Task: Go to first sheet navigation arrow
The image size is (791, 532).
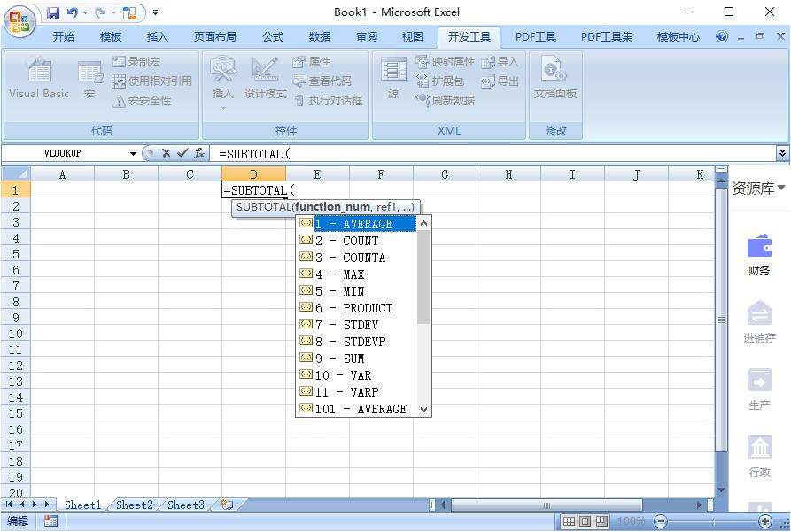Action: (x=9, y=505)
